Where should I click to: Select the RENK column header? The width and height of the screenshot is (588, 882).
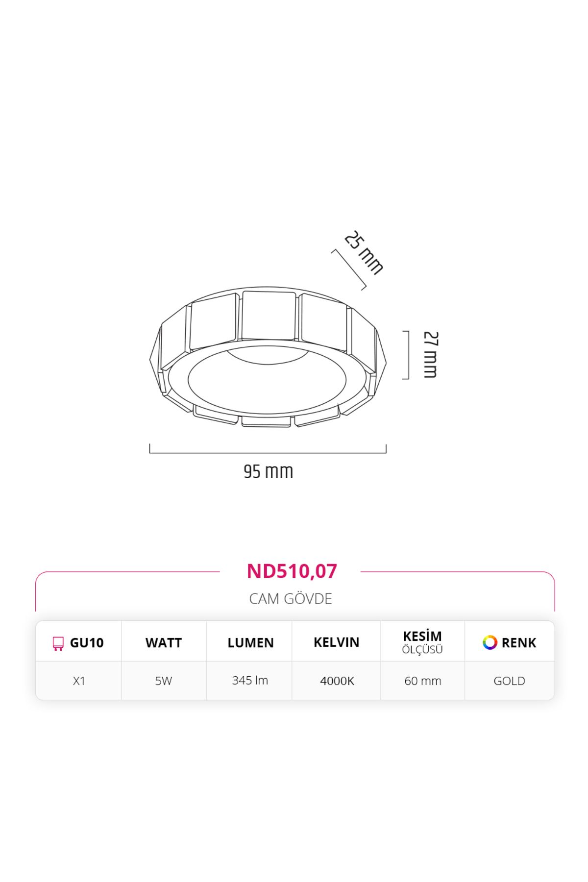519,643
